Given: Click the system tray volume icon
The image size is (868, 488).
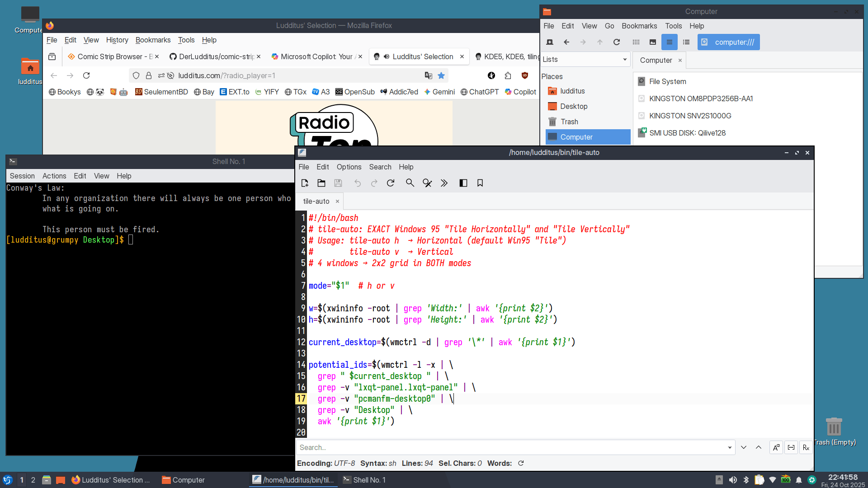Looking at the screenshot, I should [x=733, y=480].
